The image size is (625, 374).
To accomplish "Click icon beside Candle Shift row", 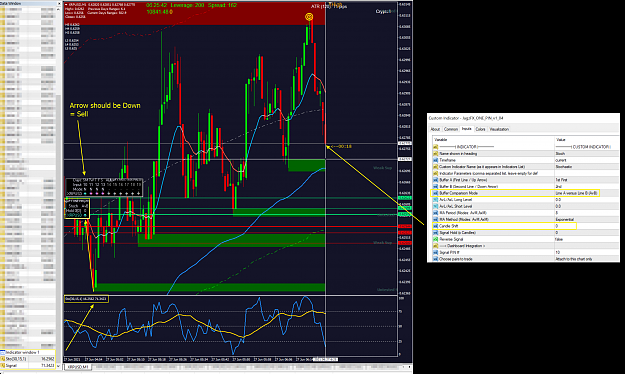I will point(436,226).
